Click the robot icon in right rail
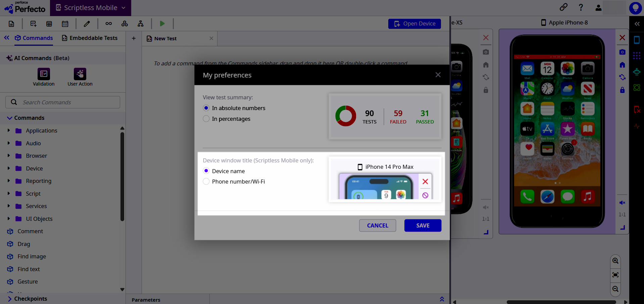The image size is (644, 304). coord(637,71)
